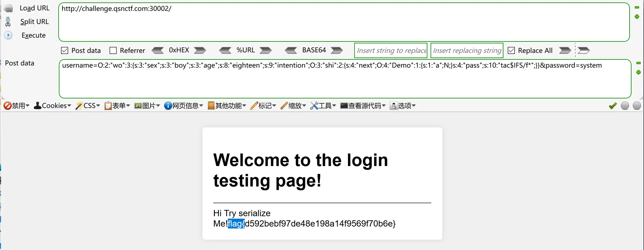The height and width of the screenshot is (250, 644).
Task: Click the Insert string to replace field
Action: click(x=391, y=51)
